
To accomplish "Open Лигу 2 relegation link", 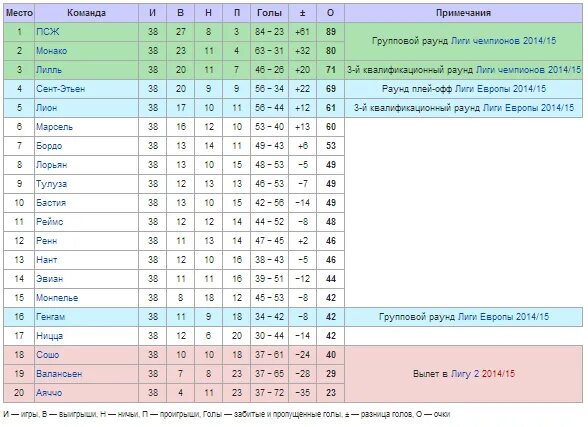I will coord(465,374).
